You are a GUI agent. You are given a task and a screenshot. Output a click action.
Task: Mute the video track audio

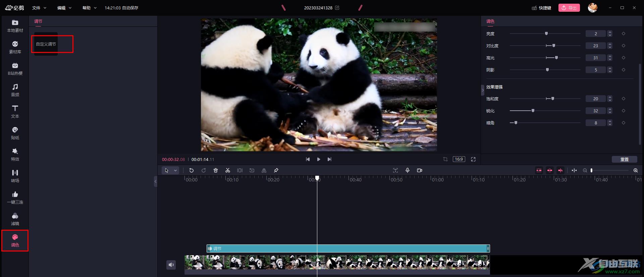[x=171, y=265]
